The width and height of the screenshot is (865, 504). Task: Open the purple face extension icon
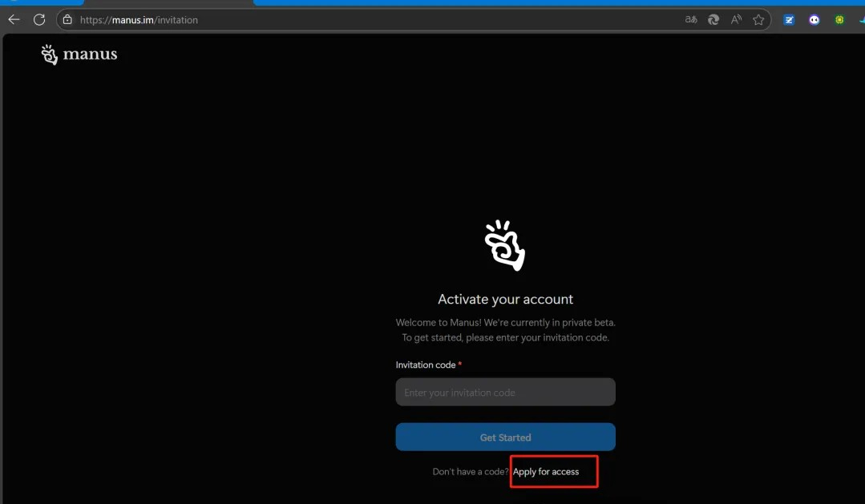(814, 20)
